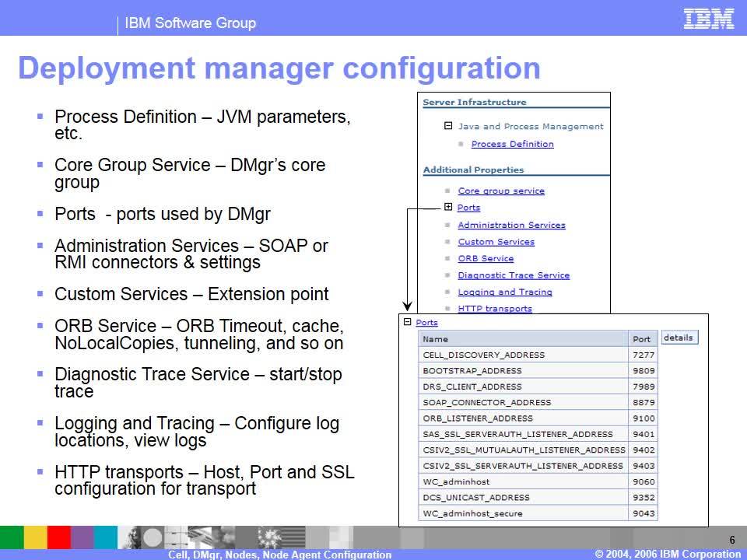Click port value 9403
The height and width of the screenshot is (560, 747).
click(644, 466)
